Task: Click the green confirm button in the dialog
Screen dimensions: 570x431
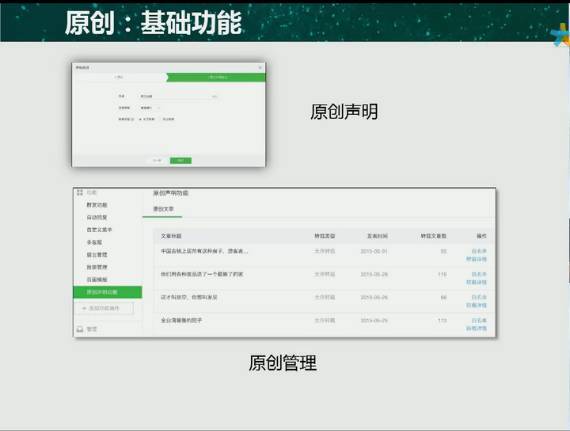Action: 181,160
